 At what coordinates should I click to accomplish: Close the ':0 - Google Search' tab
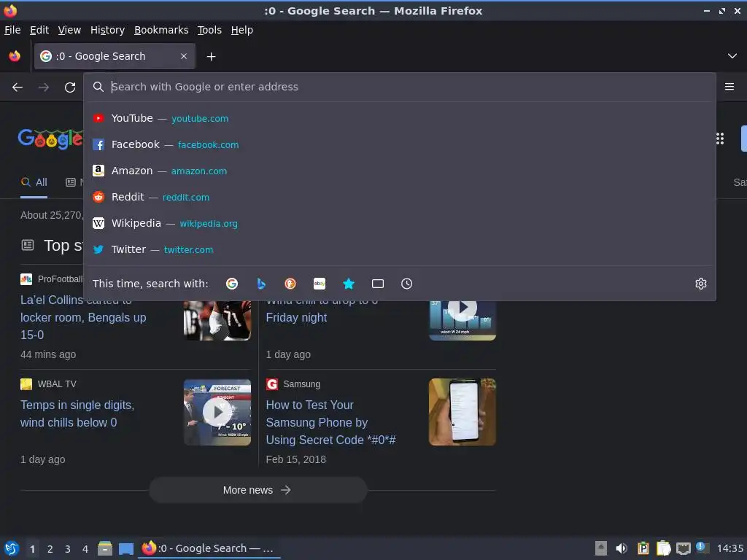pyautogui.click(x=184, y=56)
